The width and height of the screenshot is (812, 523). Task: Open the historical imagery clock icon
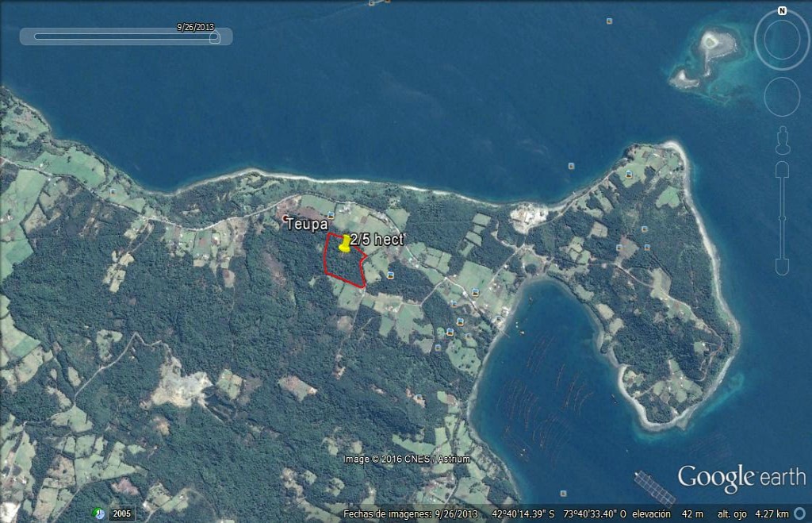point(99,513)
